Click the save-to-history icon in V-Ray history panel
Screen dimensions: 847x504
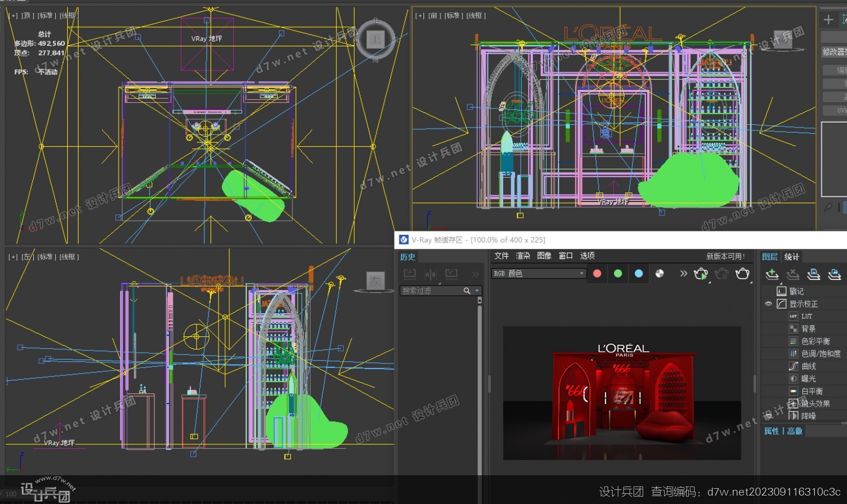click(x=410, y=274)
